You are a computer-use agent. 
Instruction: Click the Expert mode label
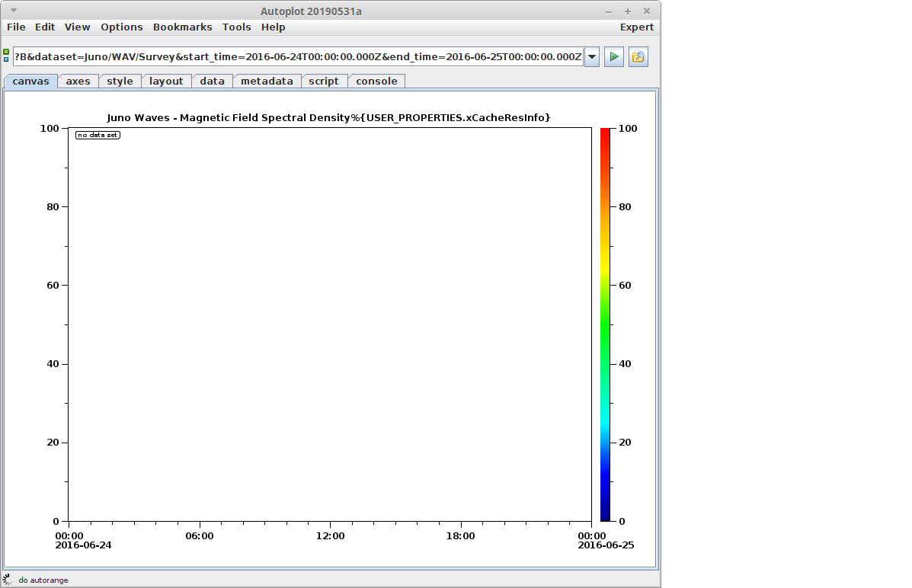637,27
